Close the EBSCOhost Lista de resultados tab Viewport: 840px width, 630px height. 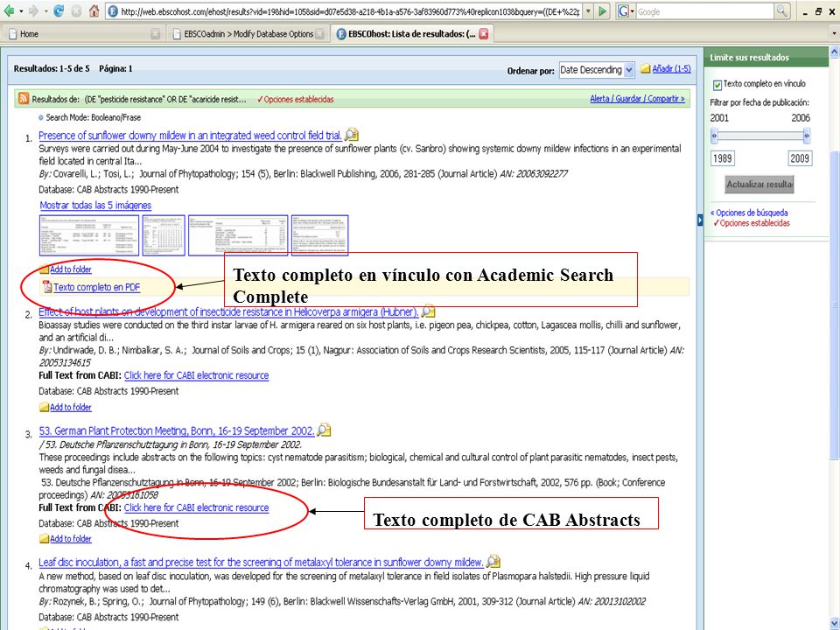(484, 34)
